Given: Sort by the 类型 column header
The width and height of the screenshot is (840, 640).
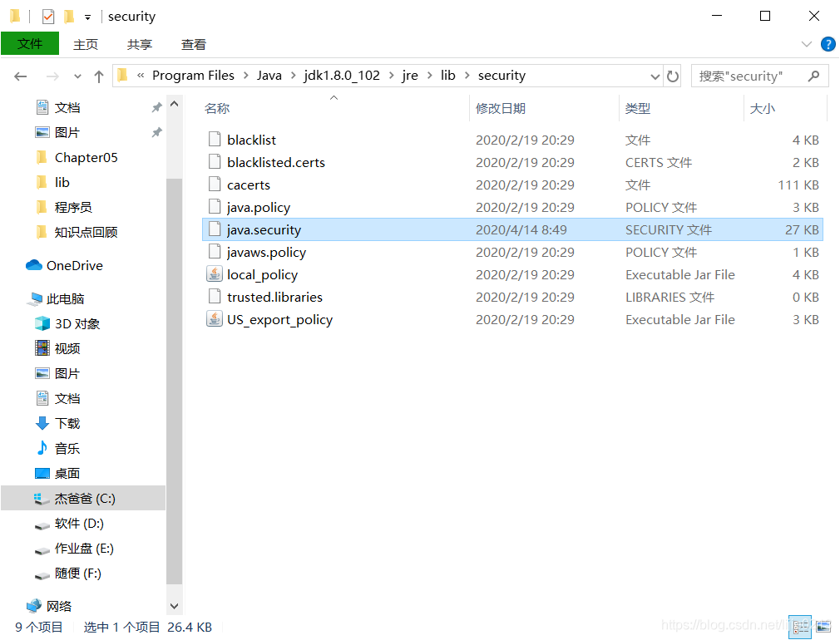Looking at the screenshot, I should 638,109.
